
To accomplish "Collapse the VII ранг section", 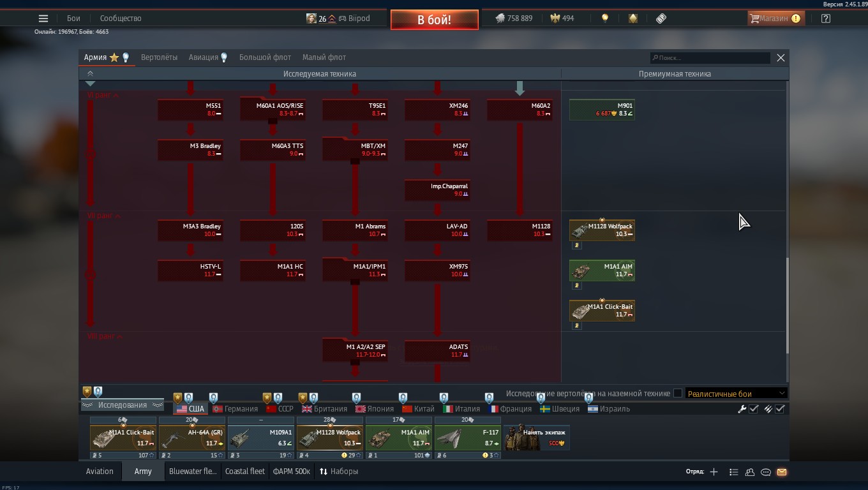I will click(x=104, y=216).
